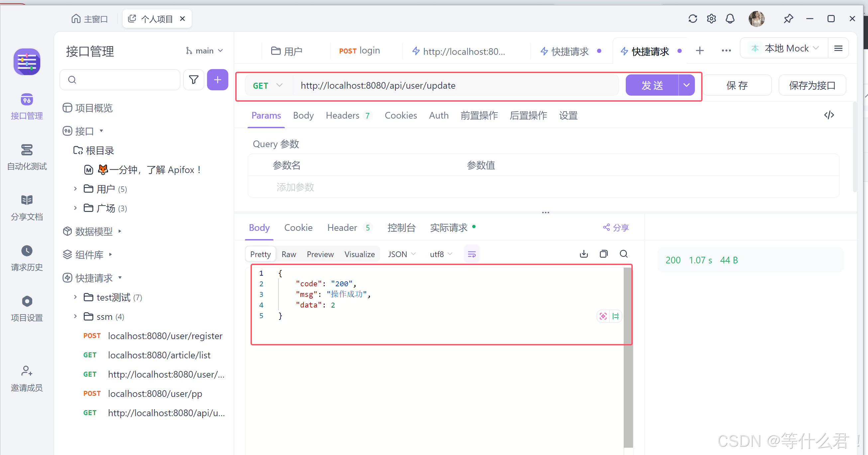Toggle word wrap in response
Viewport: 868px width, 455px height.
472,254
